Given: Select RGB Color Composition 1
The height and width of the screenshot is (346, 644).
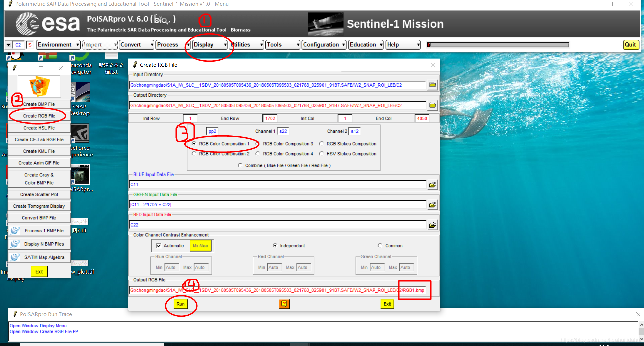Looking at the screenshot, I should 194,144.
